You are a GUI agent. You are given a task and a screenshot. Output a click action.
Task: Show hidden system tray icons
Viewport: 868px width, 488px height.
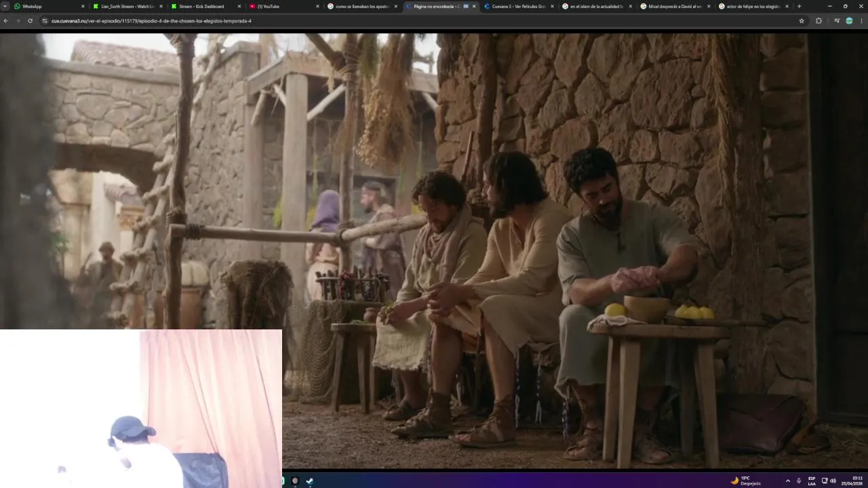click(x=787, y=481)
